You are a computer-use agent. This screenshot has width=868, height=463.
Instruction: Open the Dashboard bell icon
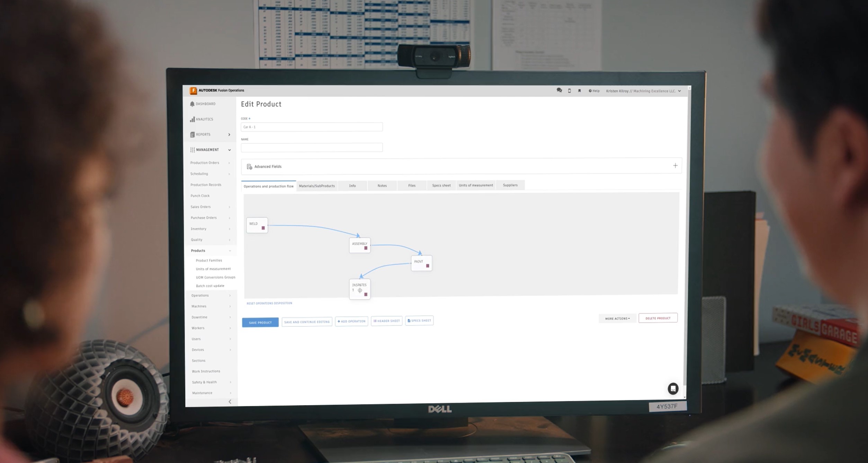pos(192,104)
